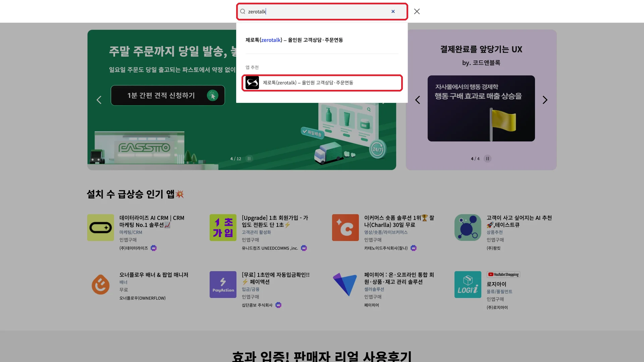644x362 pixels.
Task: Click 1분 간편 견적 신청하기 button
Action: [x=168, y=96]
